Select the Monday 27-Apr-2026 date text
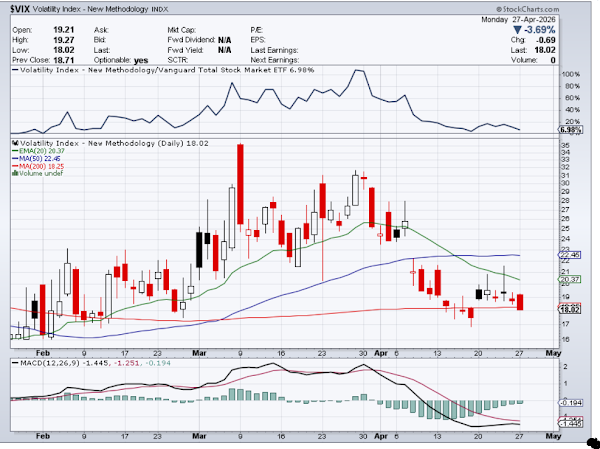The width and height of the screenshot is (600, 449). (518, 20)
